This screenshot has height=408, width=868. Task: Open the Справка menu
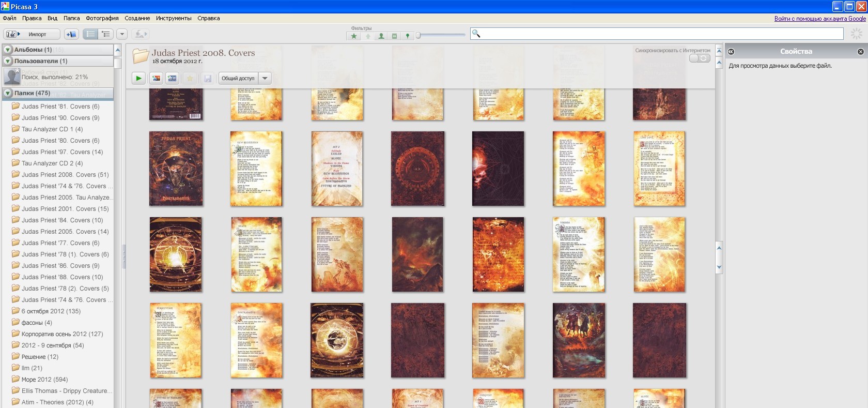point(209,18)
